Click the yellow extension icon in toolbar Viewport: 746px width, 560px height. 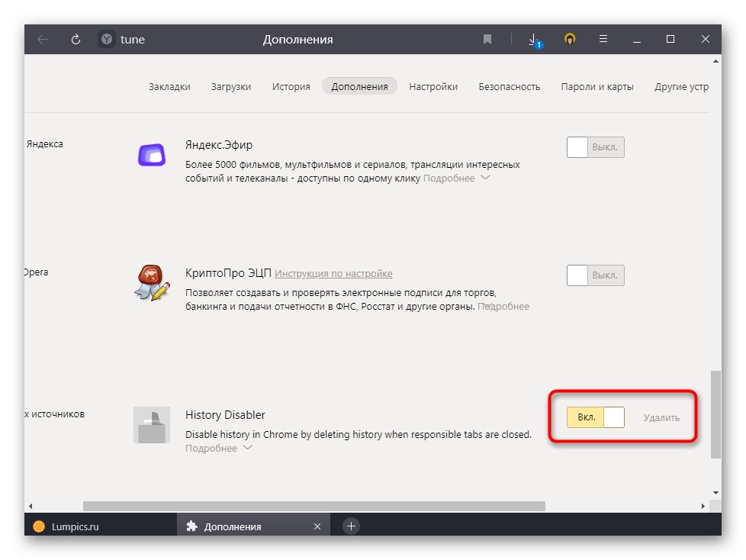point(570,39)
